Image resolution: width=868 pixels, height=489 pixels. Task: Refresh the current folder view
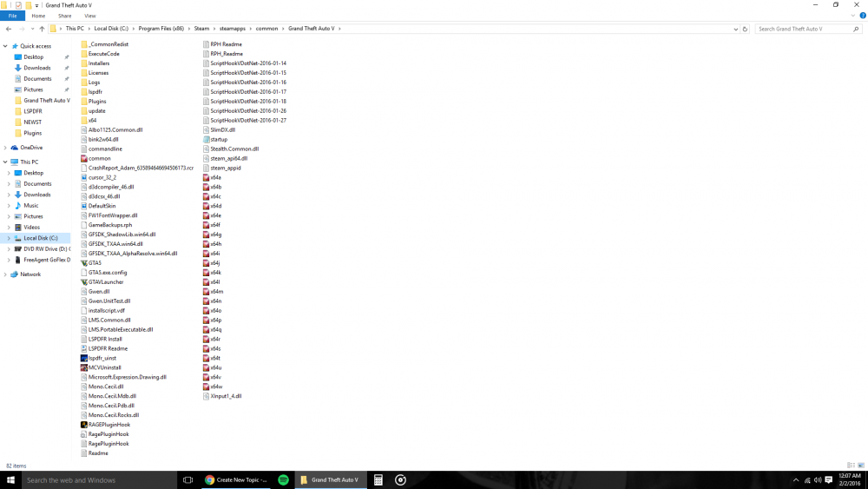[745, 29]
